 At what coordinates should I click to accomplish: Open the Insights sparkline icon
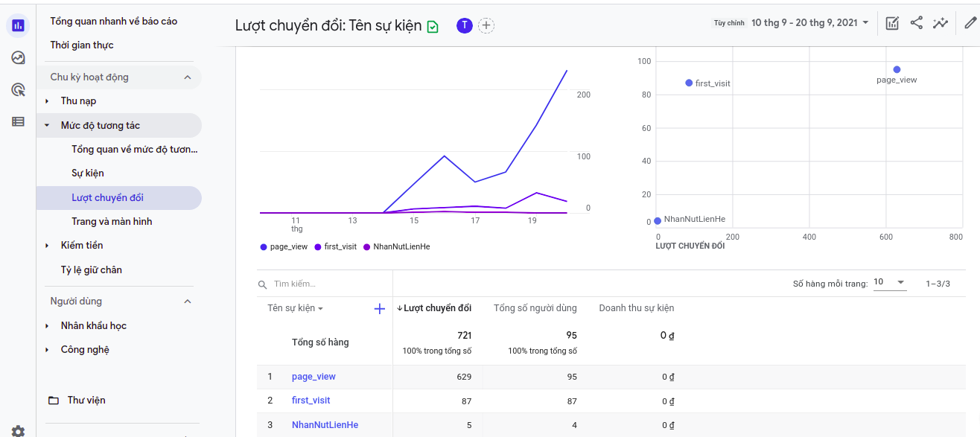click(x=940, y=23)
